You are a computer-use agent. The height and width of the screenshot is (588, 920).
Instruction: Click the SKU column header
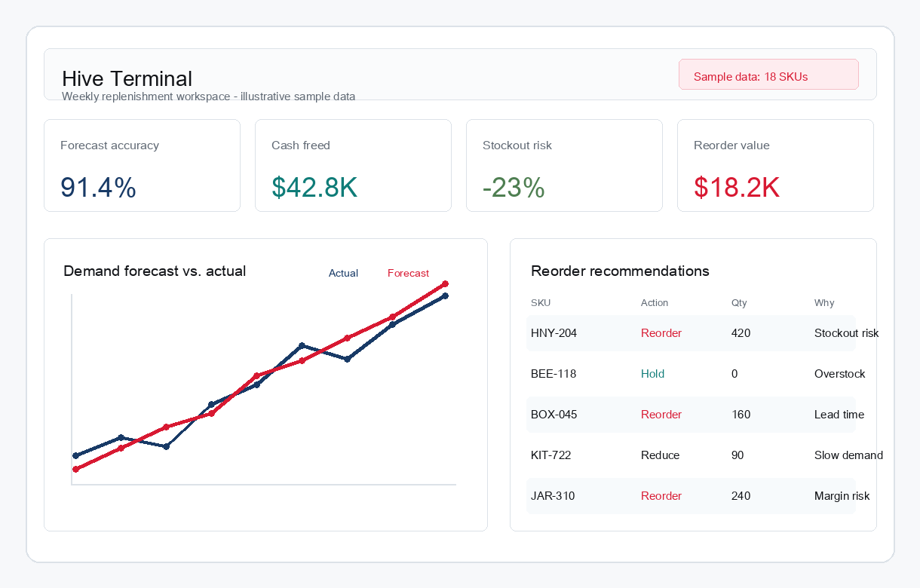click(541, 303)
